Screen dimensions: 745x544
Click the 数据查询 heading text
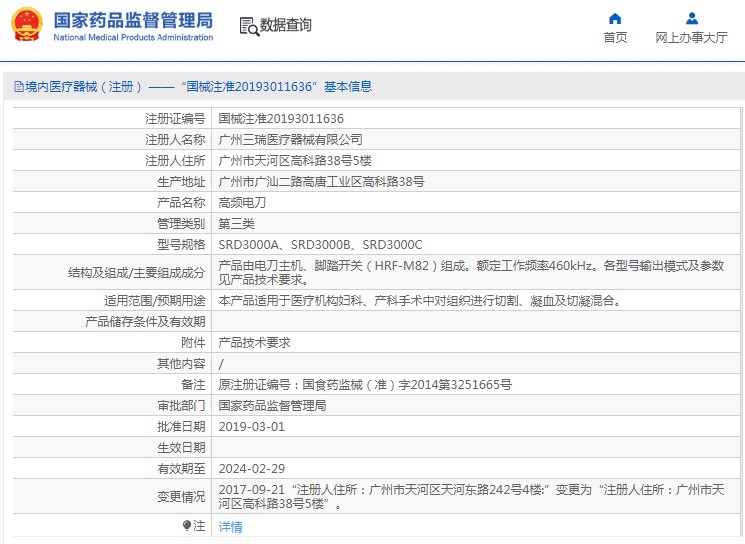286,25
